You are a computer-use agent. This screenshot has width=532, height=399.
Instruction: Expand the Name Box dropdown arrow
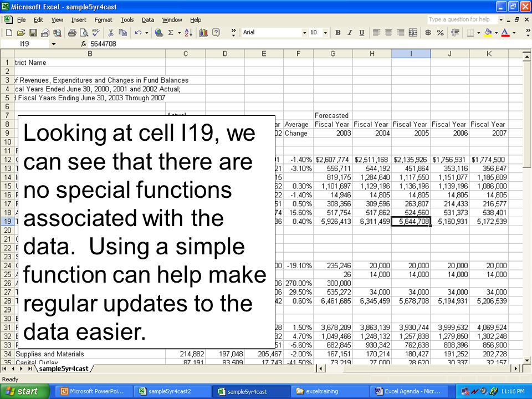click(54, 44)
